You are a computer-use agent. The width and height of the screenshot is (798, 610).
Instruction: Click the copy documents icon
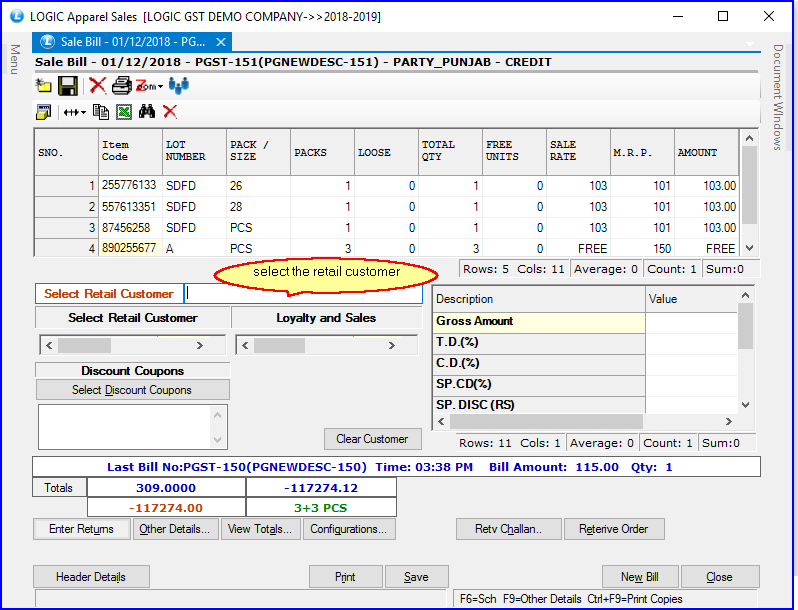[101, 111]
